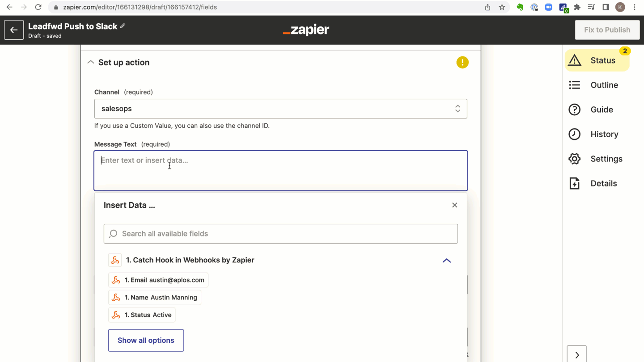Click the Chrome profile avatar K
644x362 pixels.
pyautogui.click(x=620, y=7)
